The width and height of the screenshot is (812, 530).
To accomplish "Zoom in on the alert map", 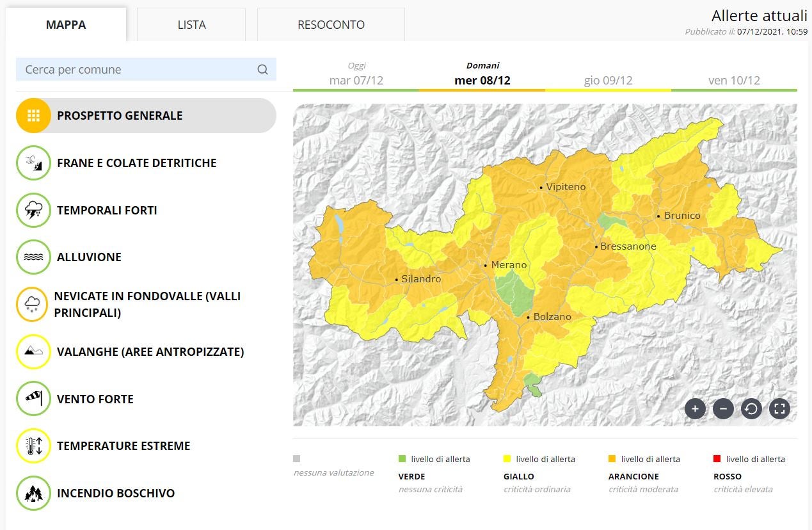I will [695, 408].
